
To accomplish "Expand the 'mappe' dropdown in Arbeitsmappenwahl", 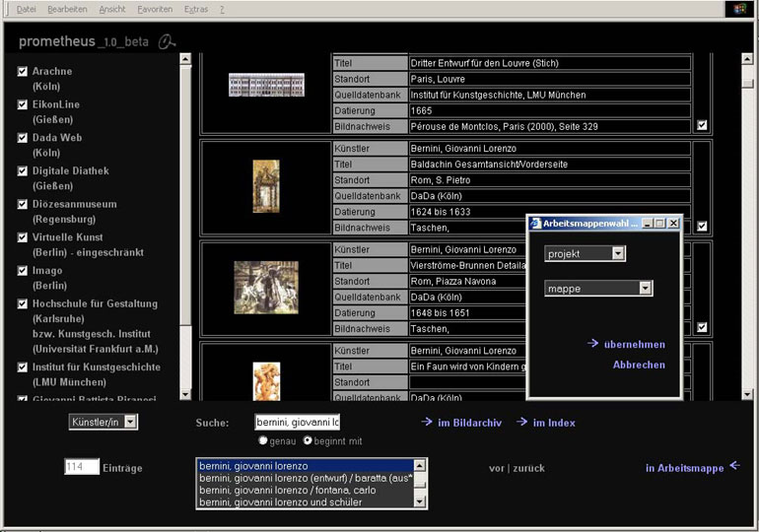I will click(645, 289).
